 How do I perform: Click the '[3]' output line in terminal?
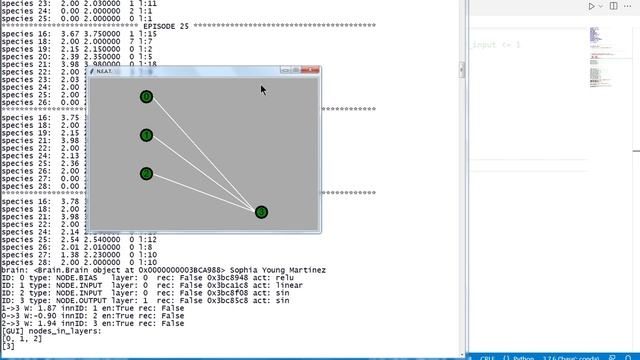click(x=8, y=346)
